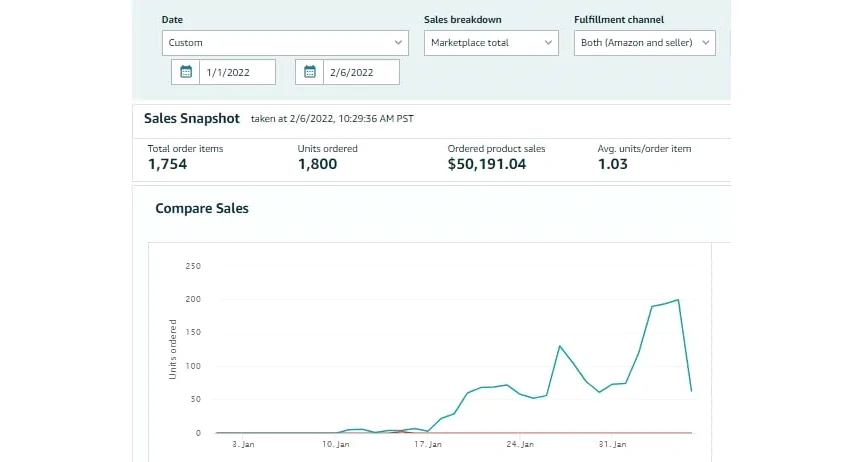Screen dimensions: 862x462
Task: Click the 24. Jan x-axis label
Action: 520,444
